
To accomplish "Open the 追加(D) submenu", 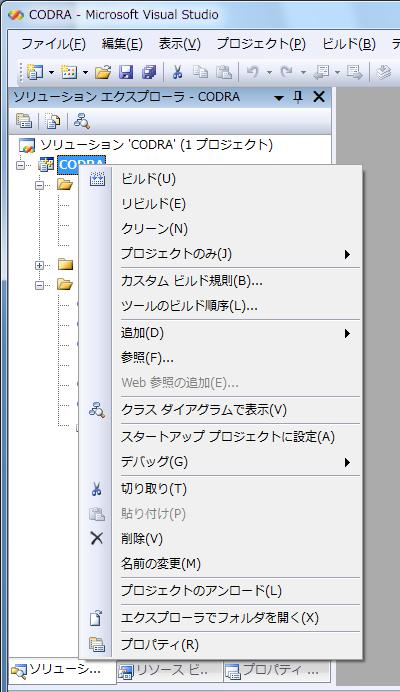I will coord(221,333).
